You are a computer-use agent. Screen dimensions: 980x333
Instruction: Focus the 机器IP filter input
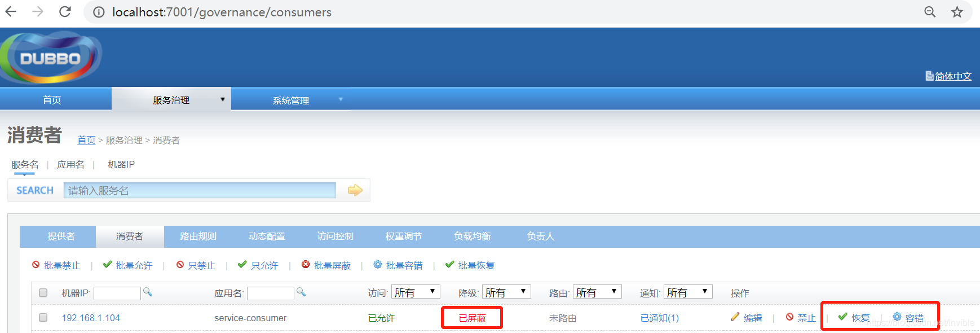(x=117, y=293)
